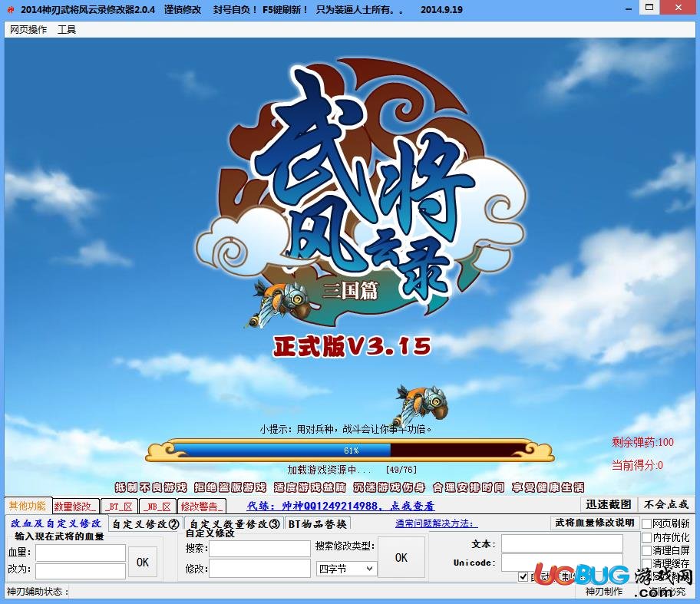Open the 网页操作 menu
Viewport: 700px width, 604px height.
(x=28, y=29)
